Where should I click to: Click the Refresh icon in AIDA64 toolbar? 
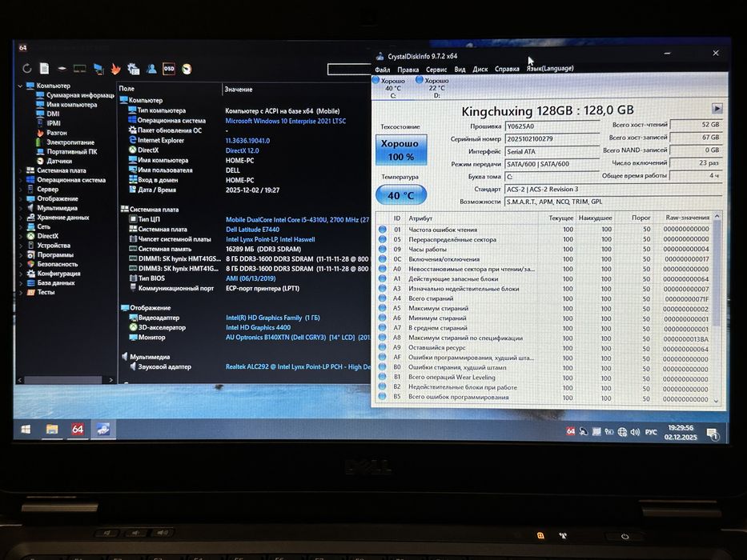(27, 69)
